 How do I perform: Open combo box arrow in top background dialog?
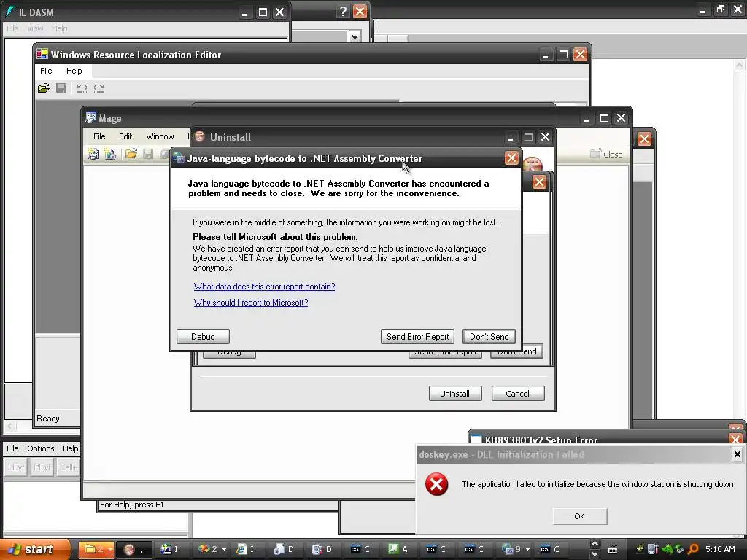(355, 36)
